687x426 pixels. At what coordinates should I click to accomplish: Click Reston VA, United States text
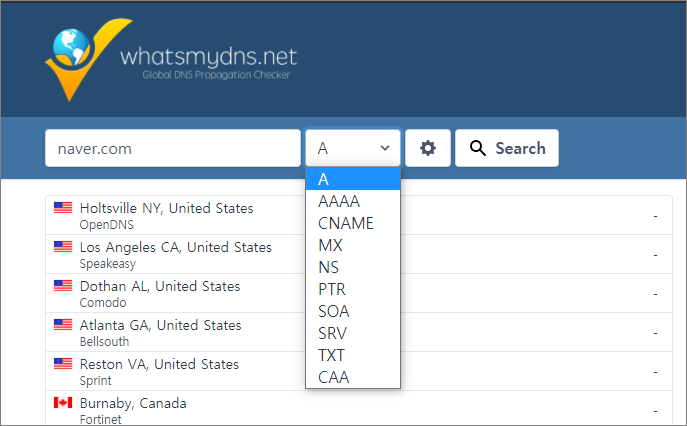[159, 364]
